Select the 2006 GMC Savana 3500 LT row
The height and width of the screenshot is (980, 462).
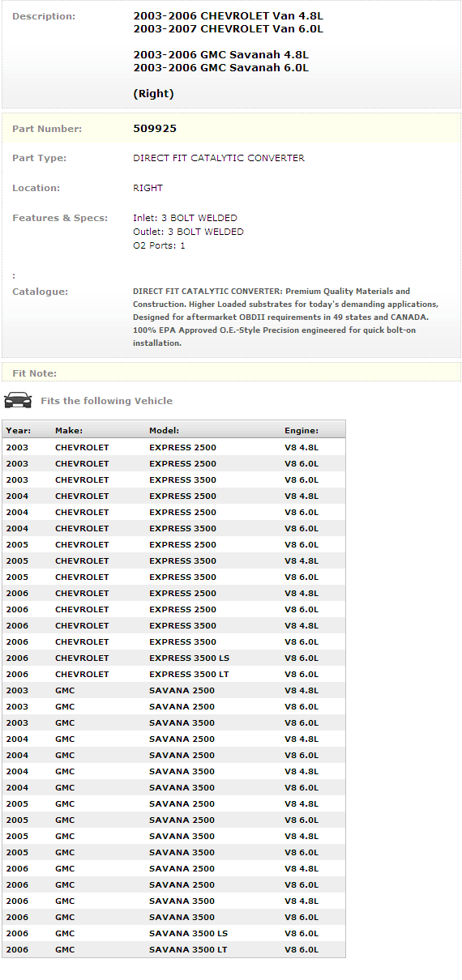[x=173, y=949]
